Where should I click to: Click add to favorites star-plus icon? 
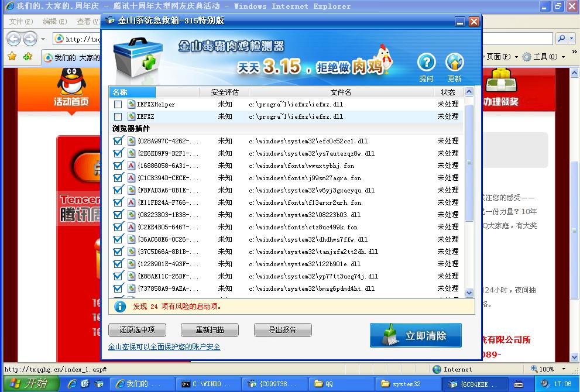(28, 57)
